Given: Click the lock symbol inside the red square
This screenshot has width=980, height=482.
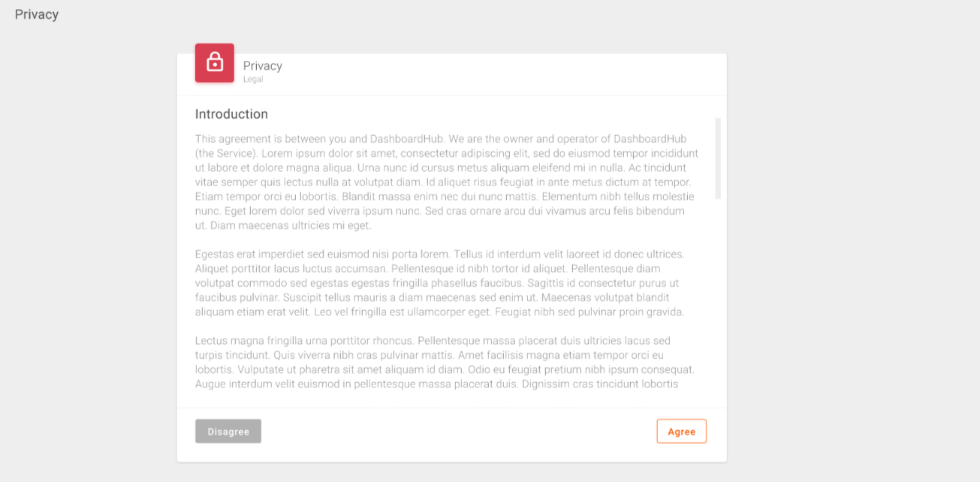Looking at the screenshot, I should point(214,63).
